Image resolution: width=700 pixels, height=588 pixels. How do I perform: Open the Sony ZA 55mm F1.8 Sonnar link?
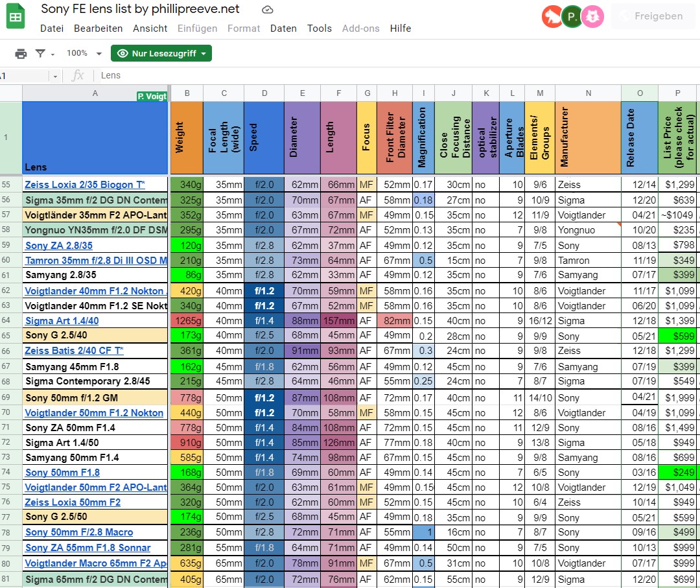pyautogui.click(x=88, y=548)
